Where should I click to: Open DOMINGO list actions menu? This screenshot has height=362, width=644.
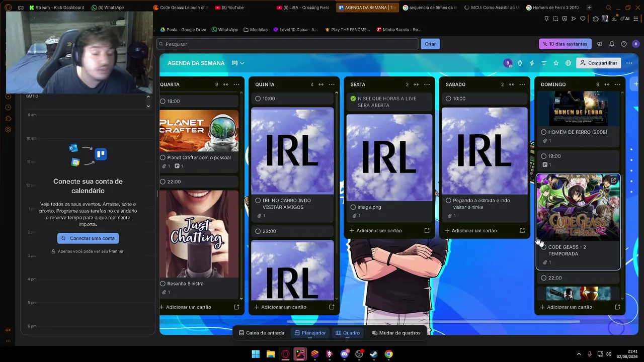(x=617, y=84)
